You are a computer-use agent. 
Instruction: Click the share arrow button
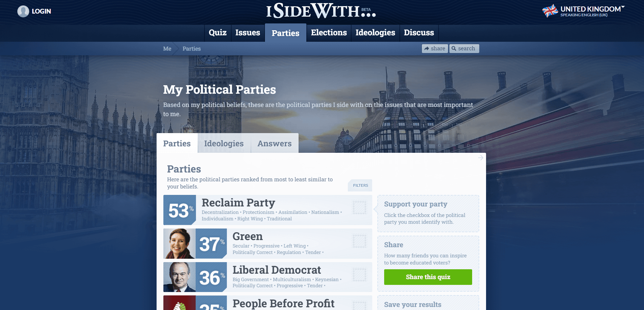(x=435, y=49)
